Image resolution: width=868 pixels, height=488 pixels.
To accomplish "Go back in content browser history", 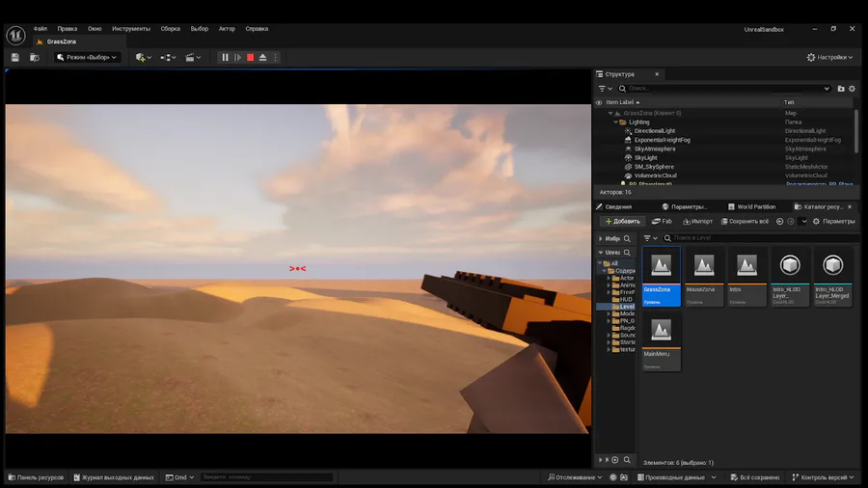I will (x=779, y=221).
